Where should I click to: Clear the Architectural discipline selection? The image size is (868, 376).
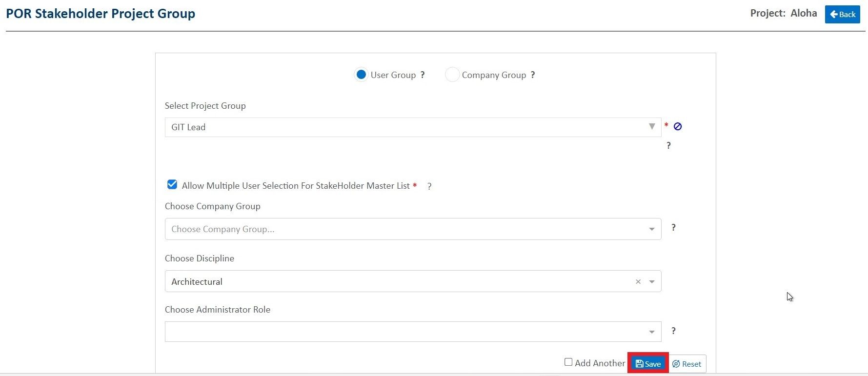pyautogui.click(x=638, y=282)
